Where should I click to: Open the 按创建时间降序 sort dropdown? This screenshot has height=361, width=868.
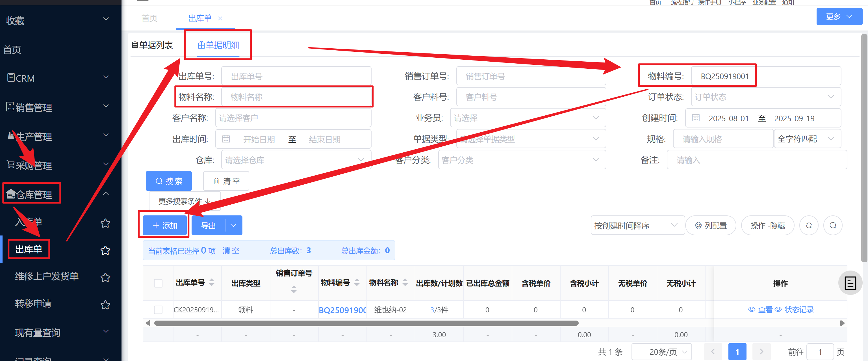point(637,225)
